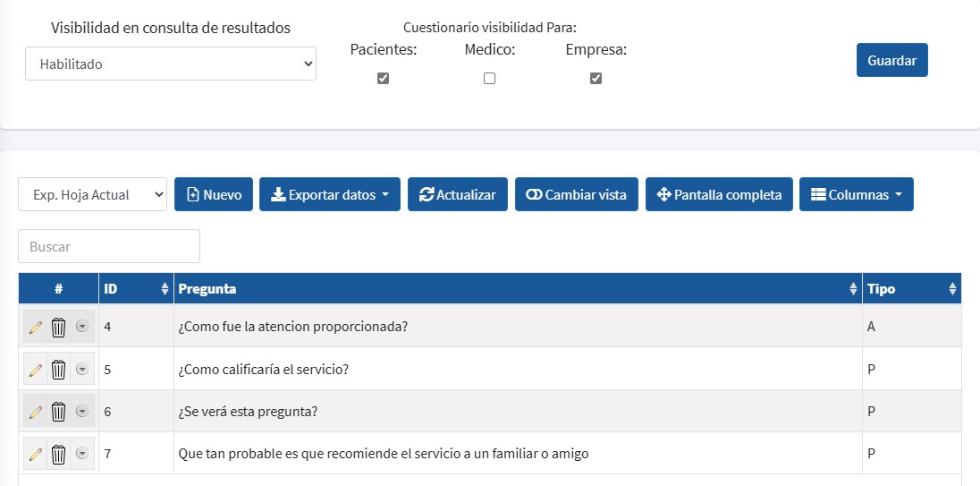Image resolution: width=980 pixels, height=486 pixels.
Task: Delete question 5 using its trash icon
Action: tap(58, 369)
